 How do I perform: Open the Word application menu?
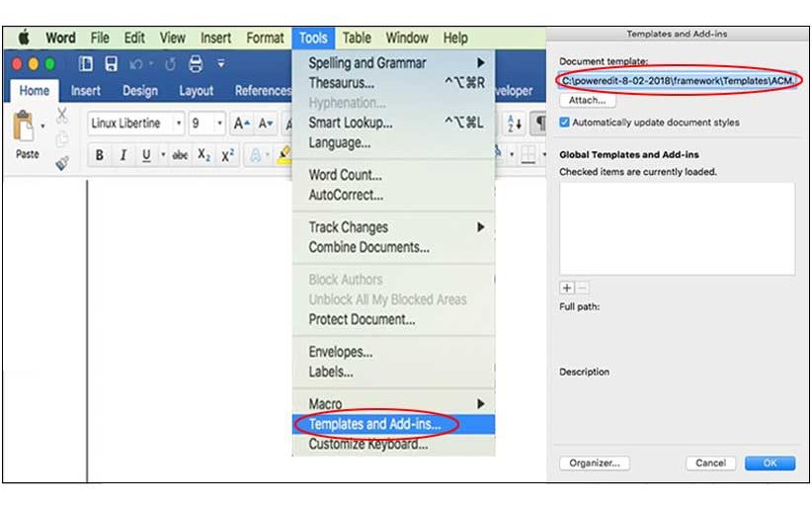tap(60, 38)
